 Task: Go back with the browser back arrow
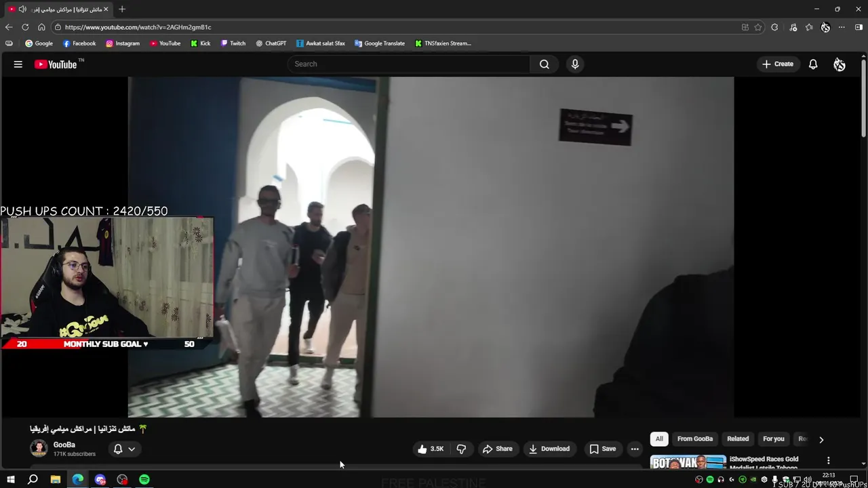[9, 27]
